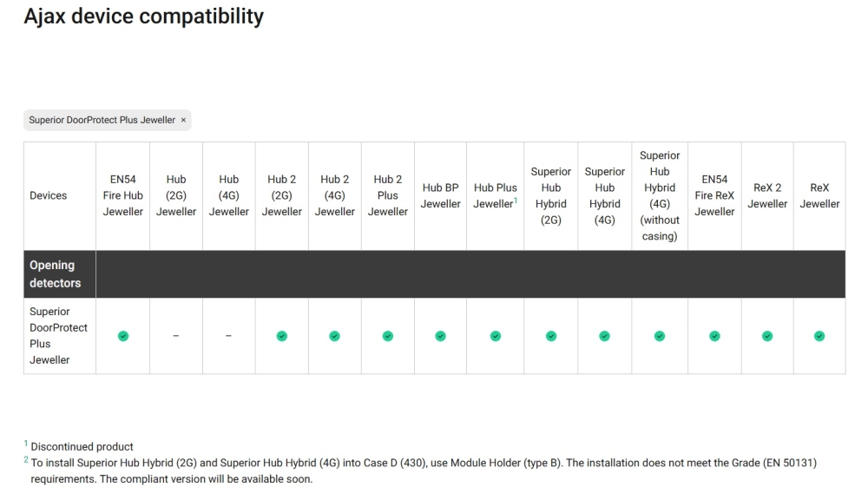The width and height of the screenshot is (868, 494).
Task: Click green checkmark under EN54 Fire ReX Jeweller
Action: (x=714, y=336)
